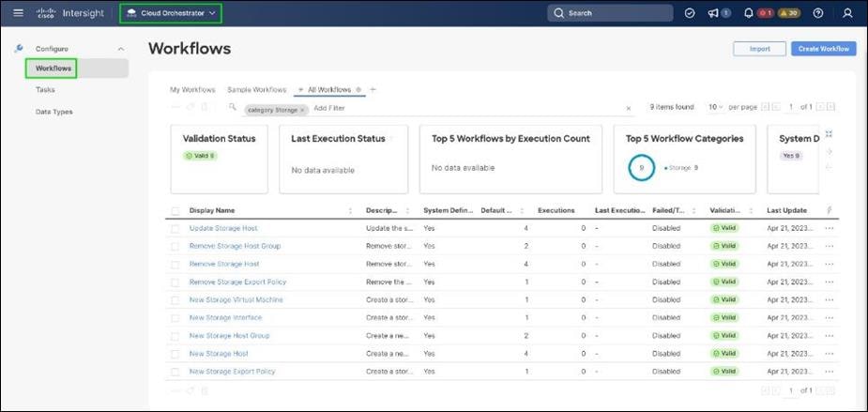The image size is (868, 412).
Task: Open the task requests checkmark icon
Action: tap(690, 13)
